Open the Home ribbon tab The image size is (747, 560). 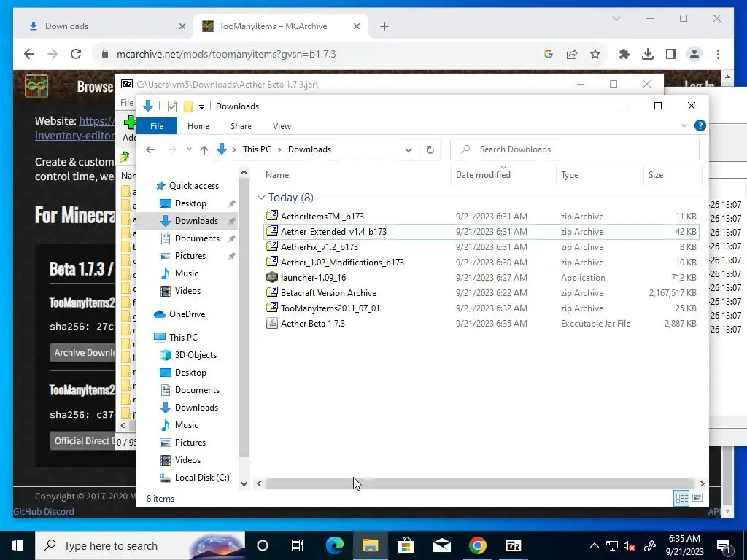tap(198, 126)
